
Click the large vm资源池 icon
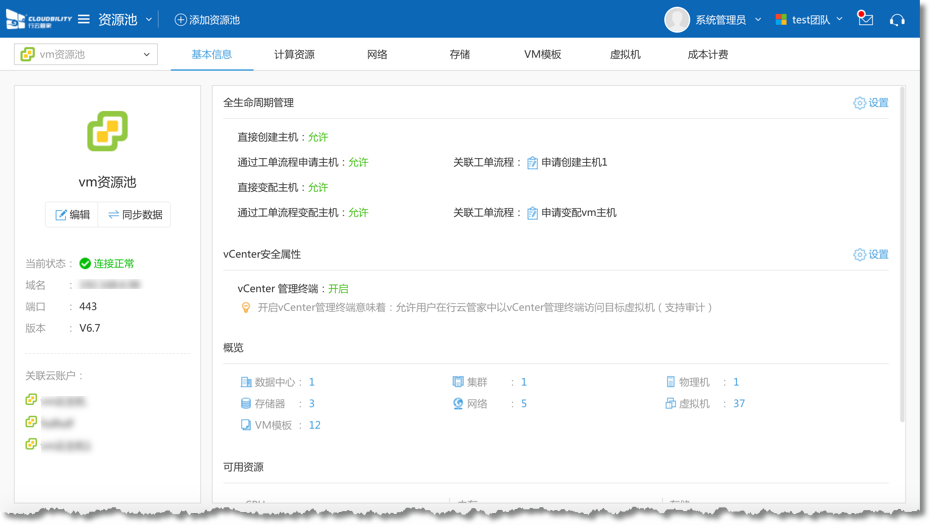(x=107, y=132)
